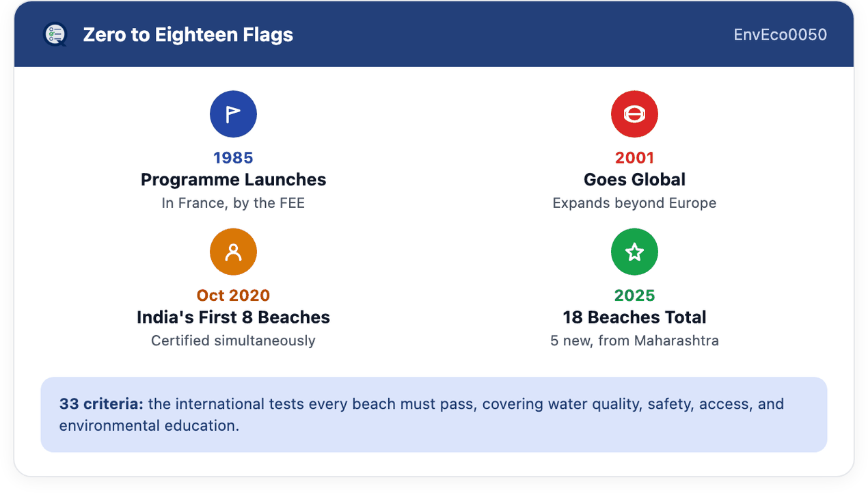The image size is (868, 493).
Task: Click the 33 criteria info box
Action: point(434,414)
